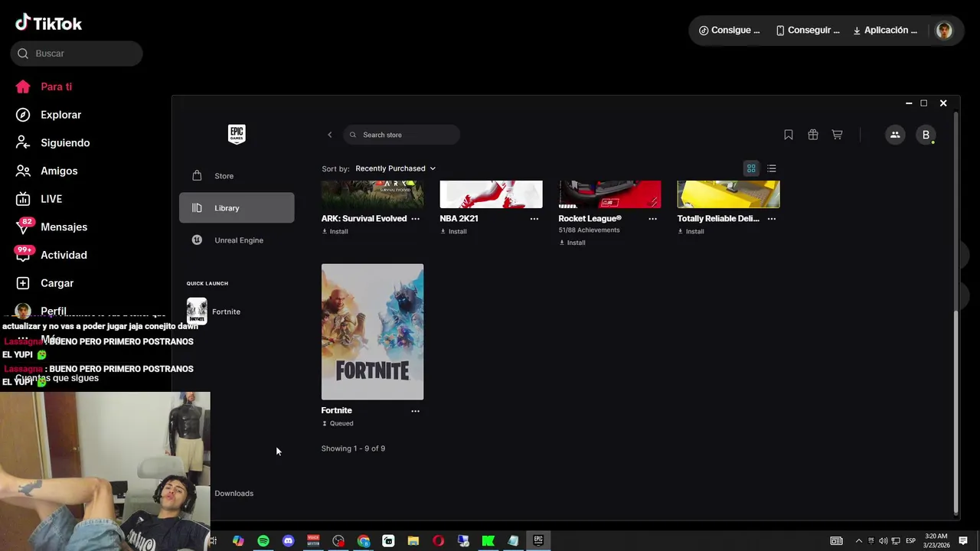Open Opera browser from the taskbar

438,541
